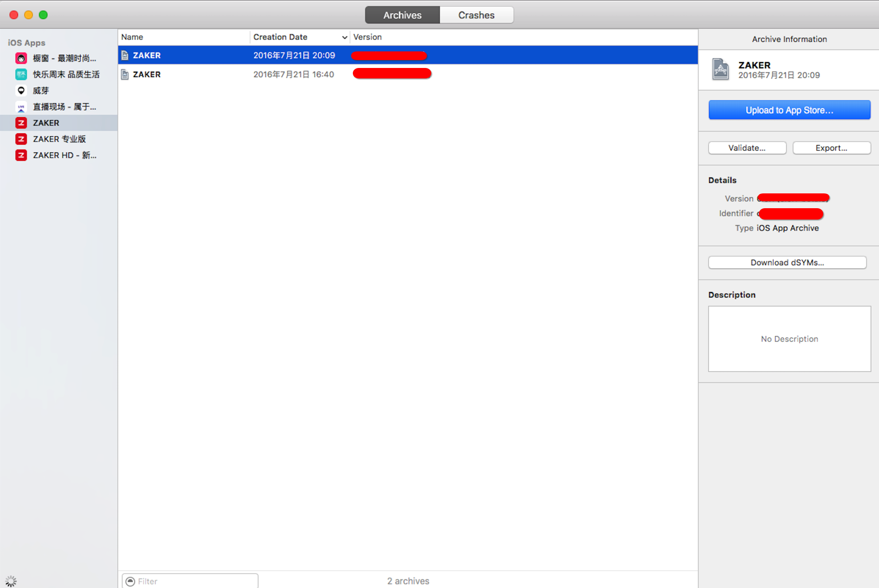Click the green zoom window button
The width and height of the screenshot is (879, 588).
click(43, 15)
